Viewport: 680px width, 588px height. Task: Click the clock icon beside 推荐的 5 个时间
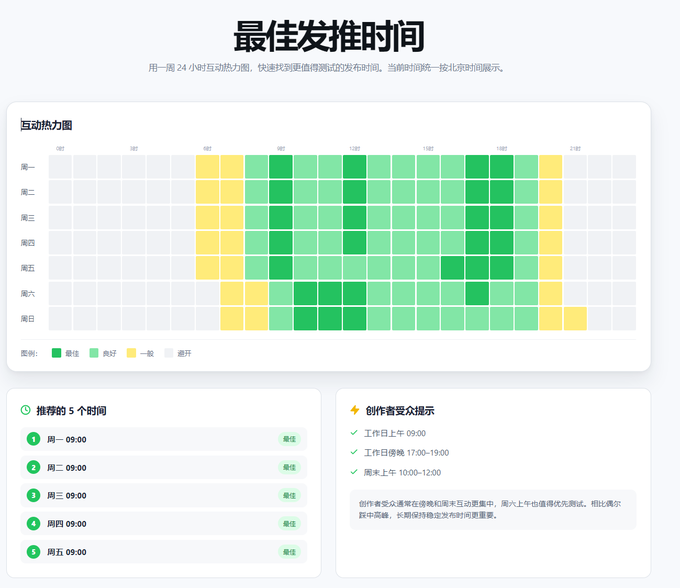point(26,410)
